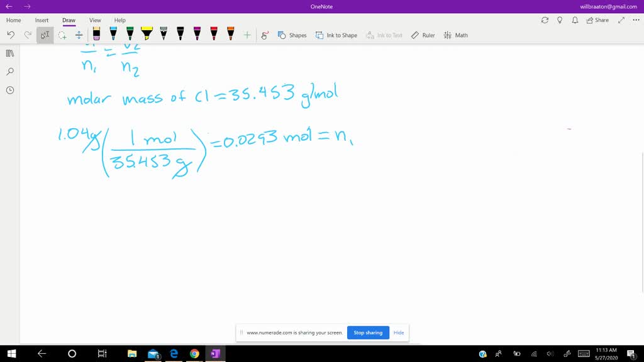Image resolution: width=644 pixels, height=362 pixels.
Task: Click Ink to Shape
Action: [336, 35]
